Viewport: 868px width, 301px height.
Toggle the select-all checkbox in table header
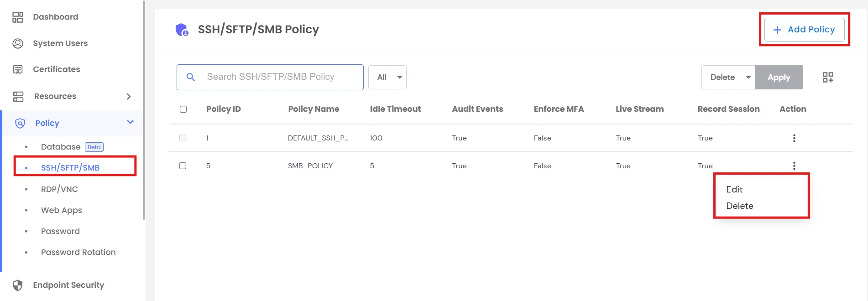pyautogui.click(x=183, y=109)
